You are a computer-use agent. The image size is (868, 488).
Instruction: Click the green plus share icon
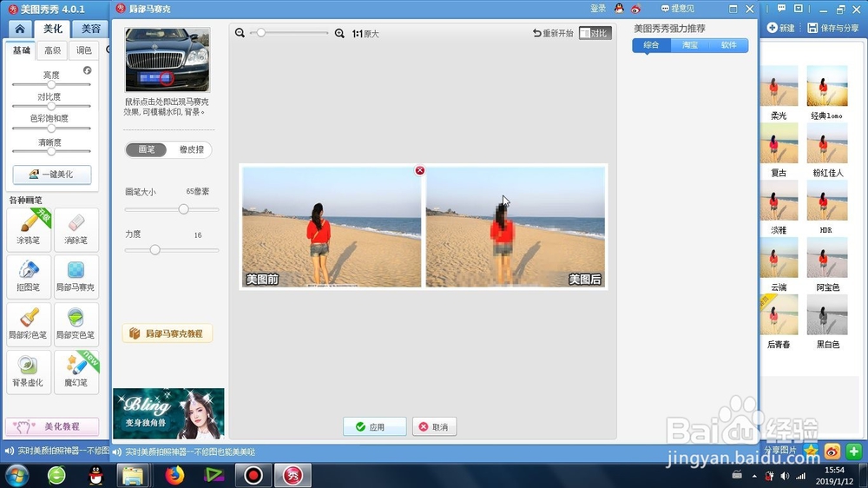(853, 452)
